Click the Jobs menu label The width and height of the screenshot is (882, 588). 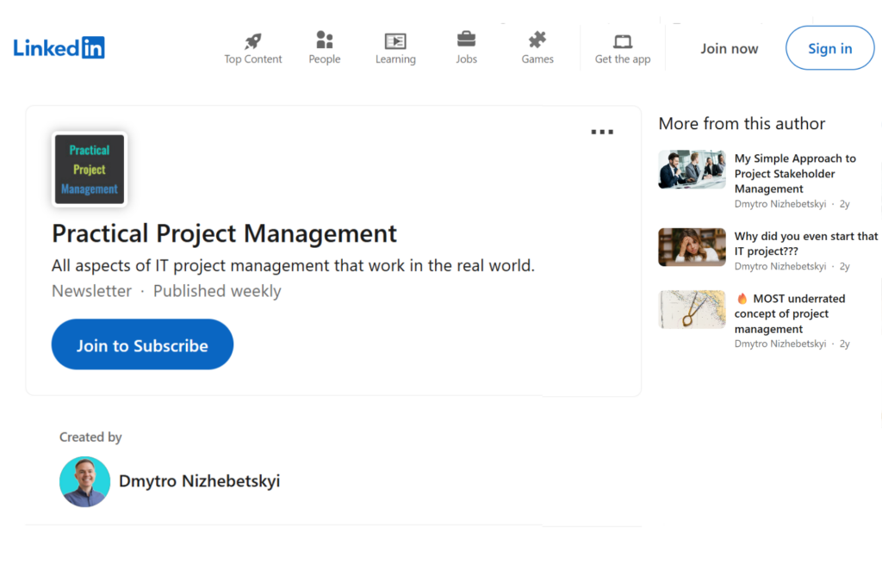[x=466, y=59]
